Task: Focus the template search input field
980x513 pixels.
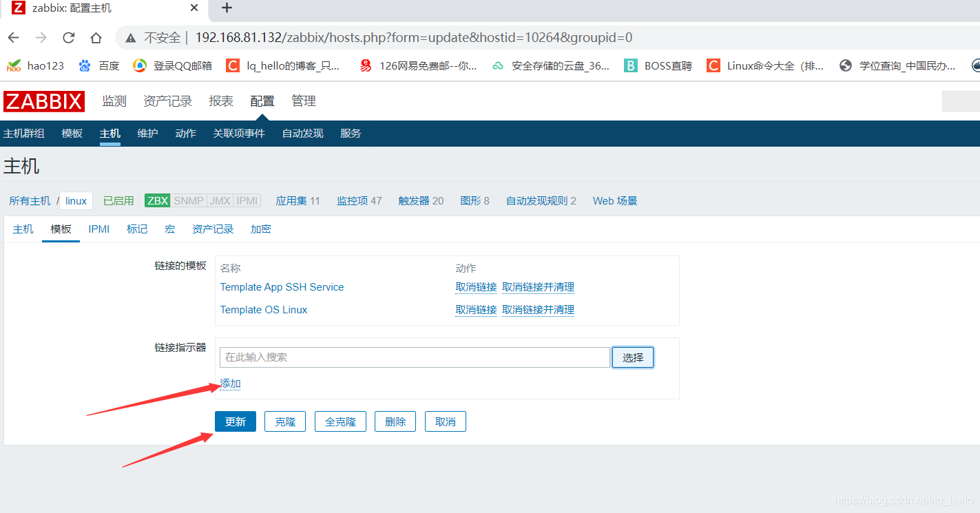Action: point(415,357)
